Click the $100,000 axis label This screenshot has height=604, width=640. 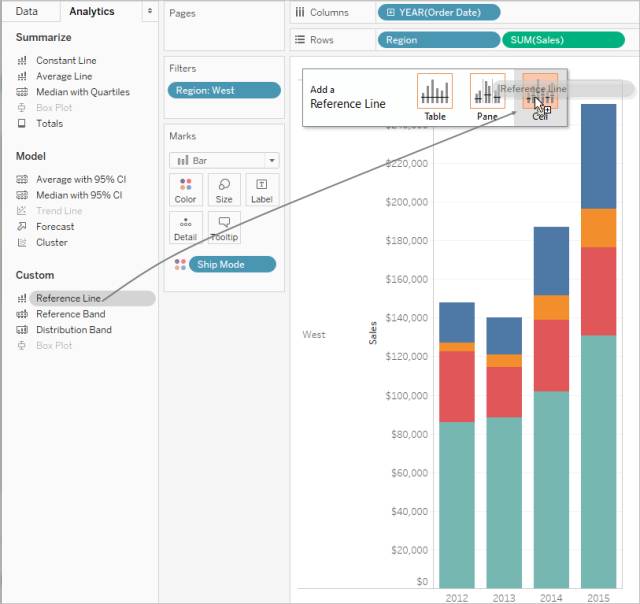pos(407,395)
